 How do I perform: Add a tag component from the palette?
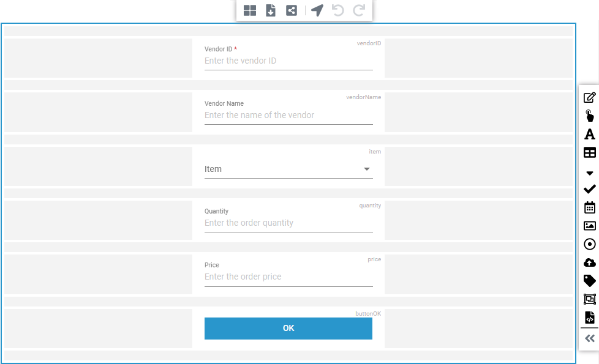click(x=589, y=280)
